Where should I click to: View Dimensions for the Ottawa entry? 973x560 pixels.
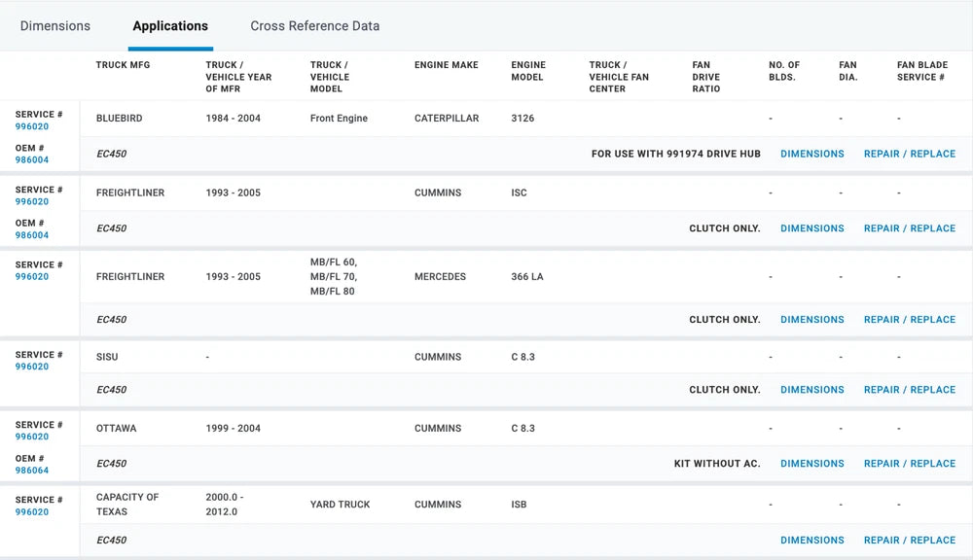[811, 464]
